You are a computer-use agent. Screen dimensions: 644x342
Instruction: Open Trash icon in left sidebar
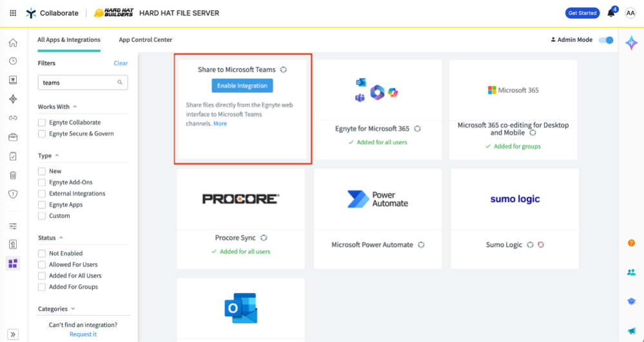coord(13,175)
